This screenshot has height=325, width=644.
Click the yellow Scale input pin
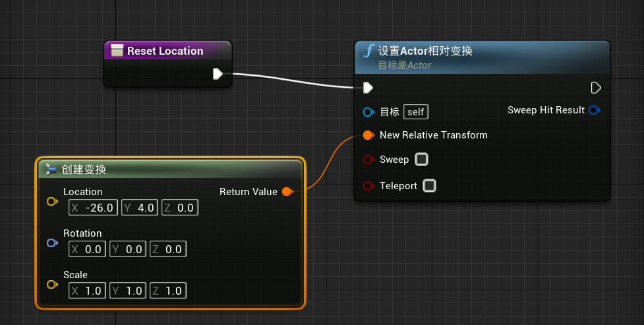52,285
